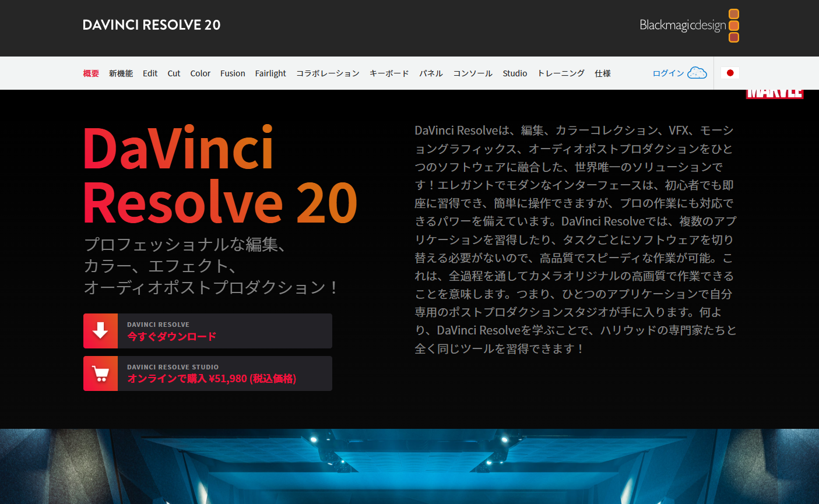Open the コラボレーション tab
The width and height of the screenshot is (819, 504).
328,73
